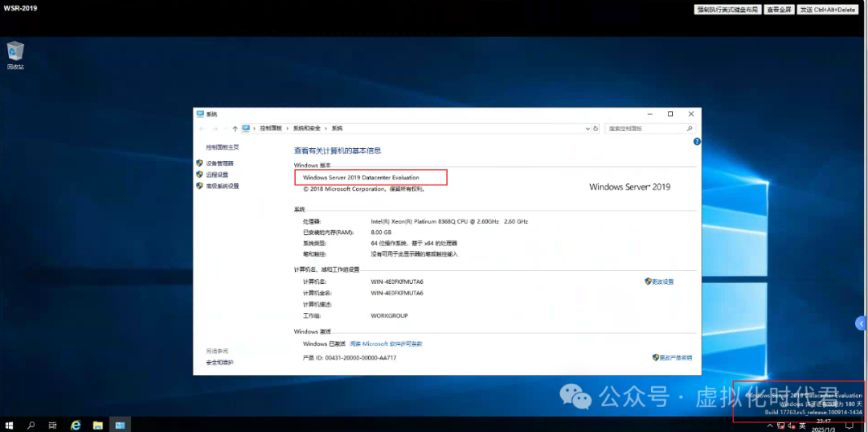The image size is (868, 432).
Task: Click the network status tray icon
Action: (x=780, y=426)
